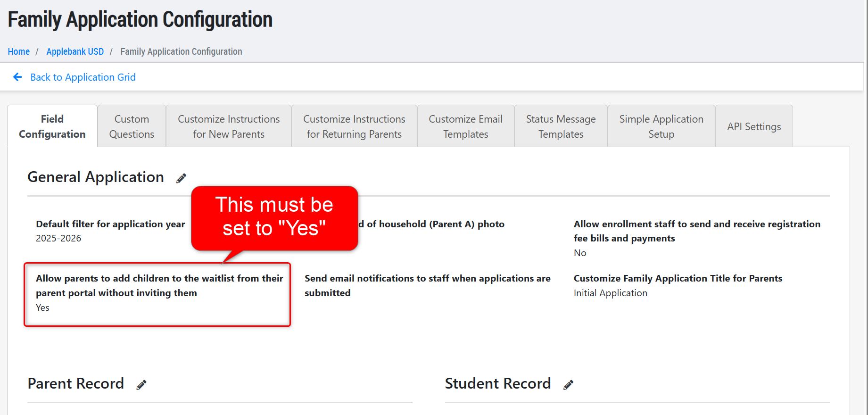This screenshot has width=868, height=415.
Task: Open Applebank USD breadcrumb link
Action: tap(75, 51)
